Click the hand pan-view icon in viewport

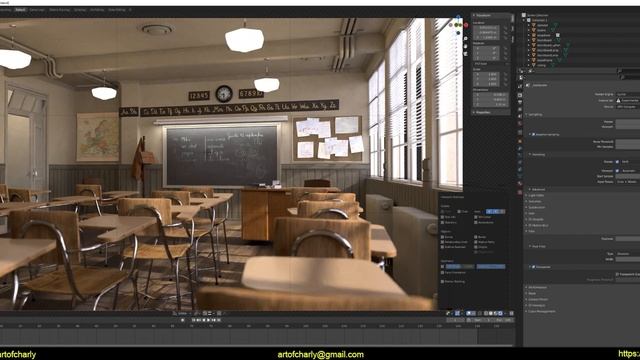(x=466, y=47)
